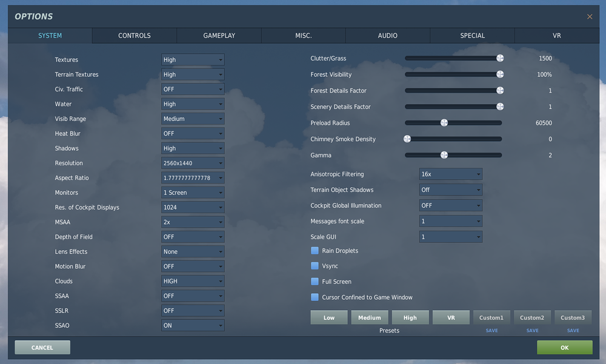
Task: Expand the Heat Blur dropdown
Action: point(193,133)
